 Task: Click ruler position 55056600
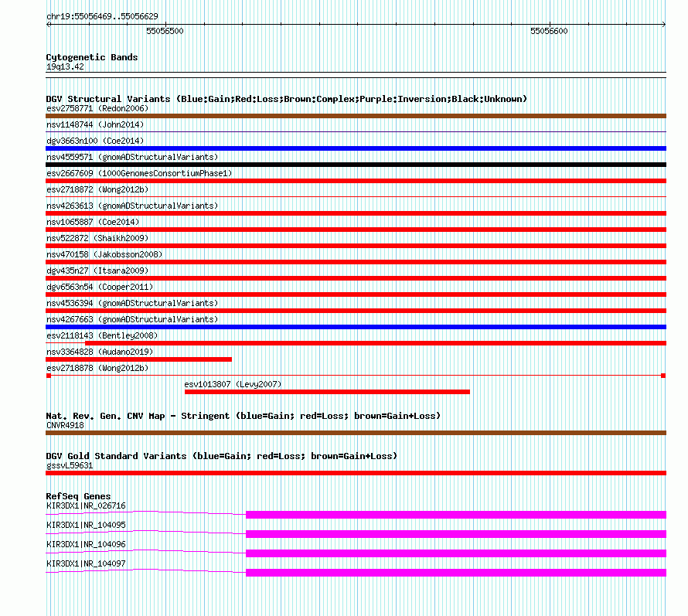(549, 31)
